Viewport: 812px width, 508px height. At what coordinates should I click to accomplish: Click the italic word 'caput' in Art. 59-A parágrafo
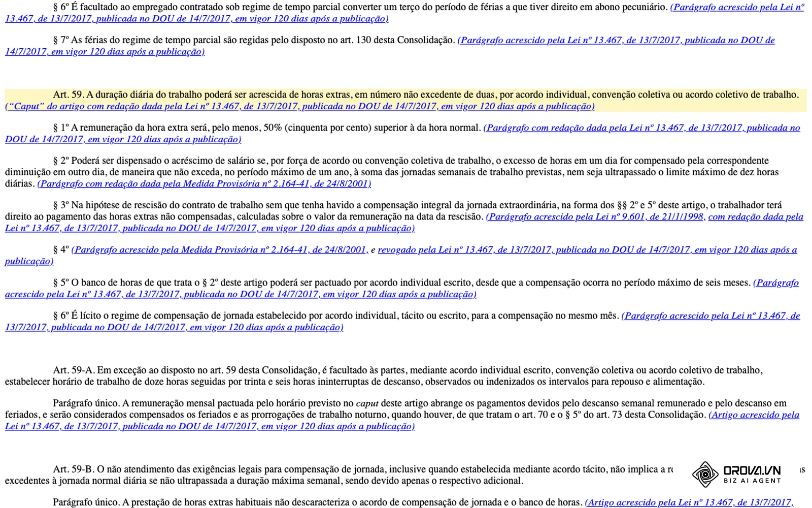pyautogui.click(x=367, y=403)
